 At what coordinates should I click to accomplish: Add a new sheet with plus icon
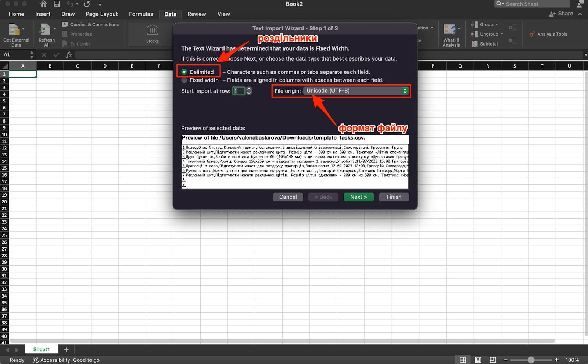pos(66,350)
